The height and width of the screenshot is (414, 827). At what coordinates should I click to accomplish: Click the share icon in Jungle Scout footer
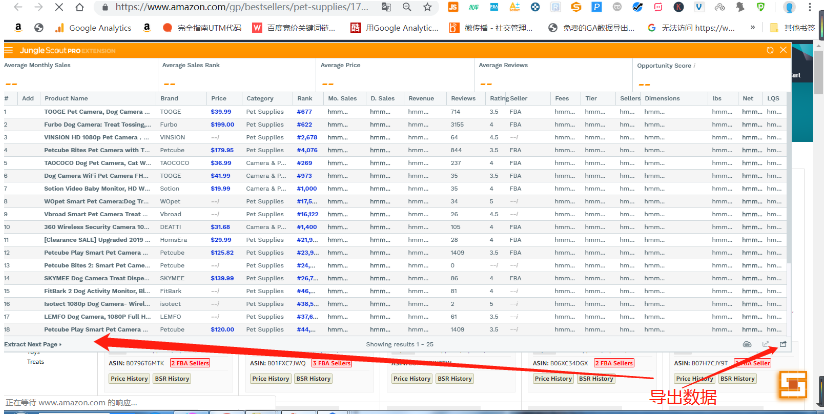(765, 344)
